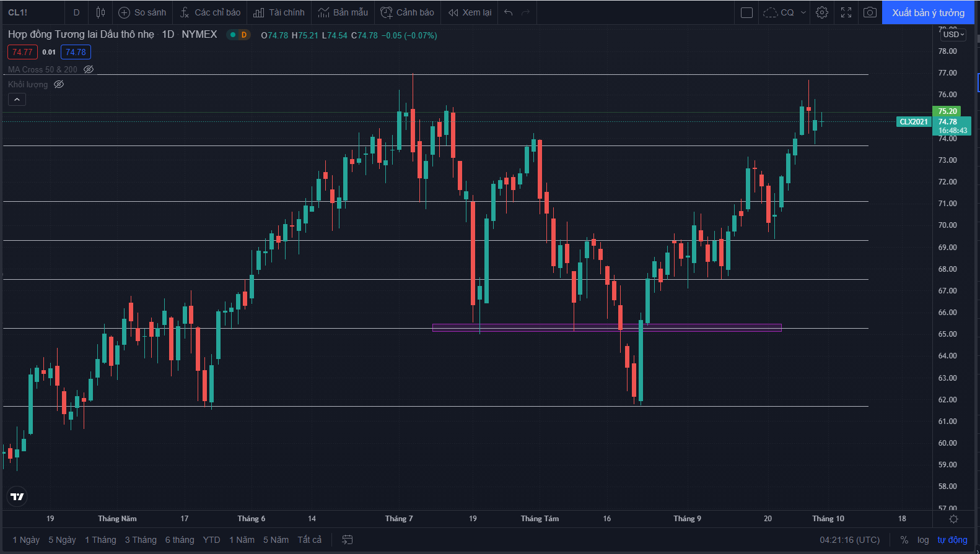
Task: Open the USD currency dropdown
Action: tap(953, 35)
